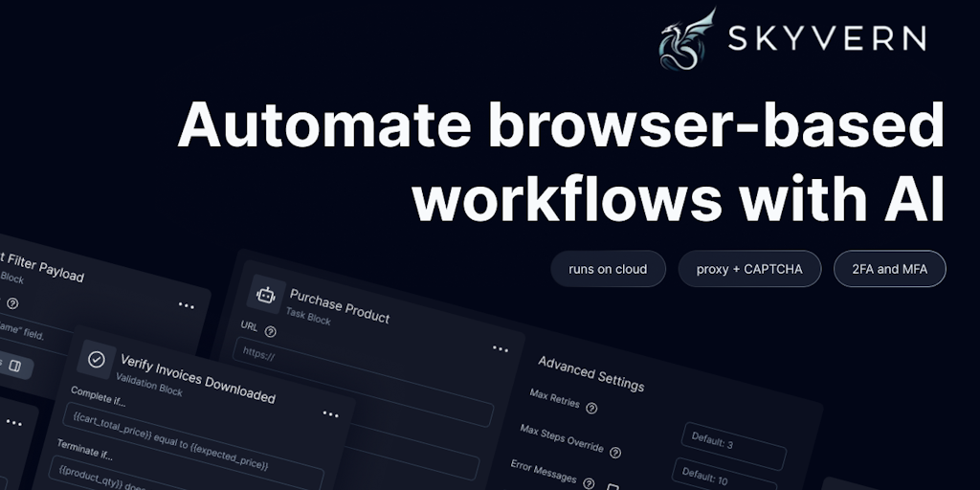Click the 'Task Block' subtitle

[x=308, y=316]
